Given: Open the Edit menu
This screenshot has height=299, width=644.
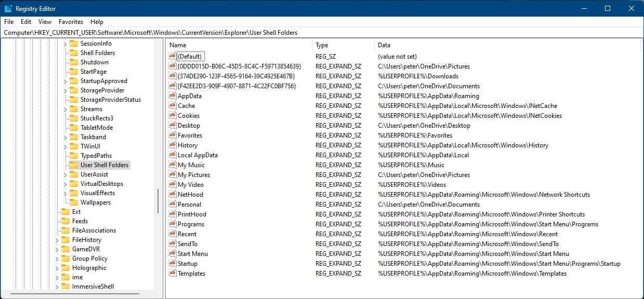Looking at the screenshot, I should tap(26, 22).
